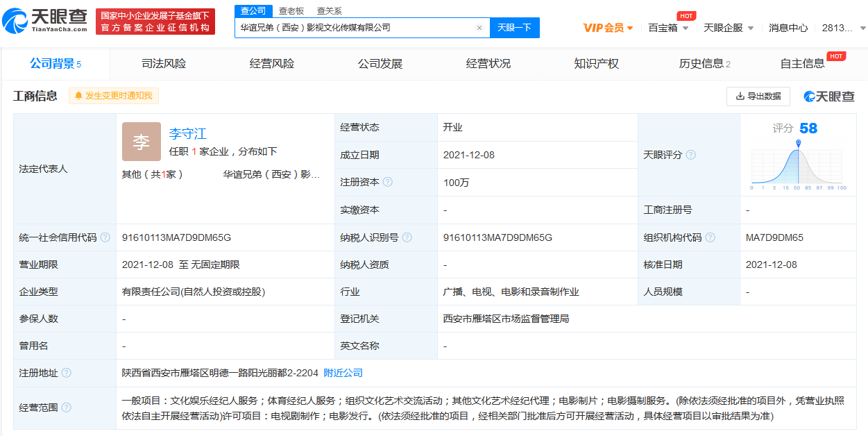Switch to the 司法风险 tab
This screenshot has height=436, width=868.
tap(164, 64)
